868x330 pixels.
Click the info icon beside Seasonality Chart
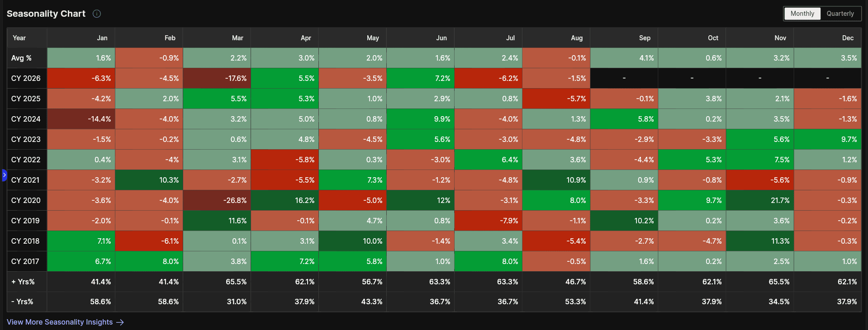click(97, 14)
